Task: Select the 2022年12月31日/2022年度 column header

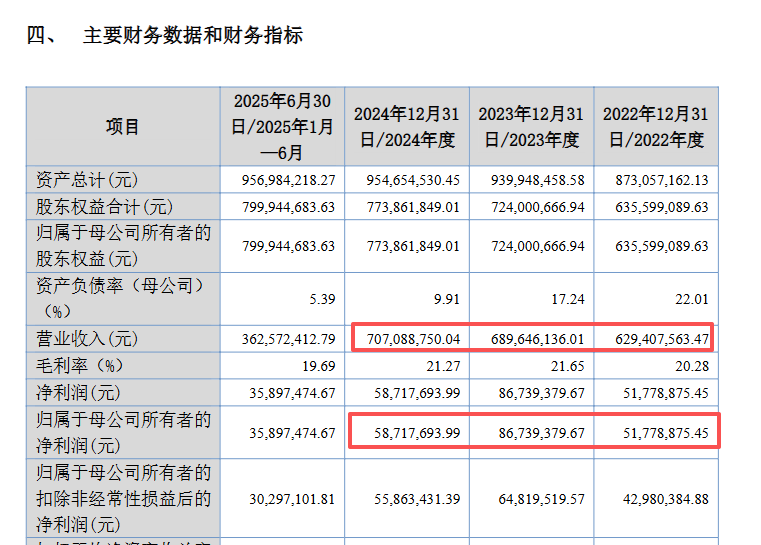Action: click(x=654, y=127)
